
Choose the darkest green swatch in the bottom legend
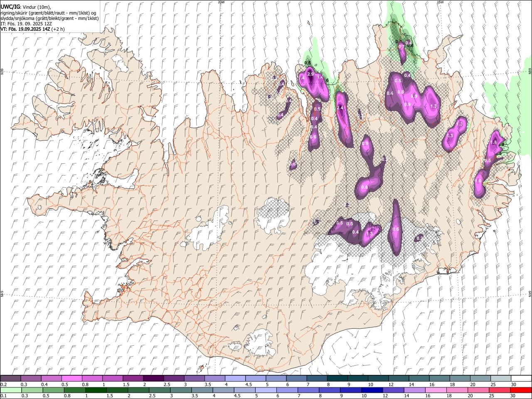(96, 390)
